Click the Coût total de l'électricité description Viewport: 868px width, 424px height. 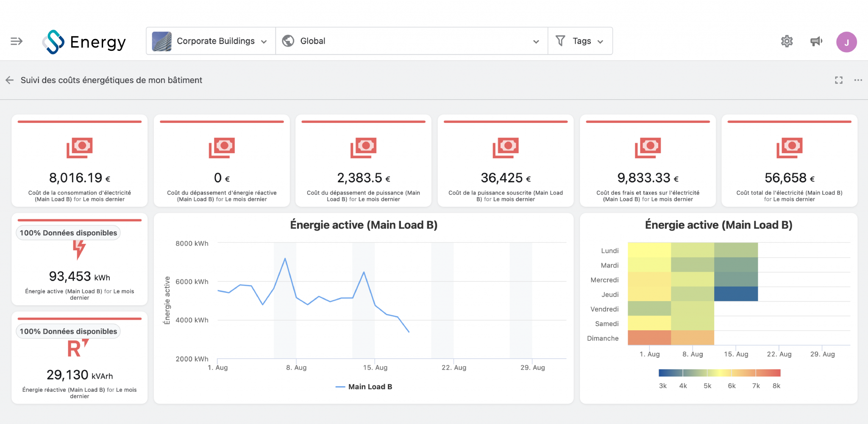coord(789,196)
